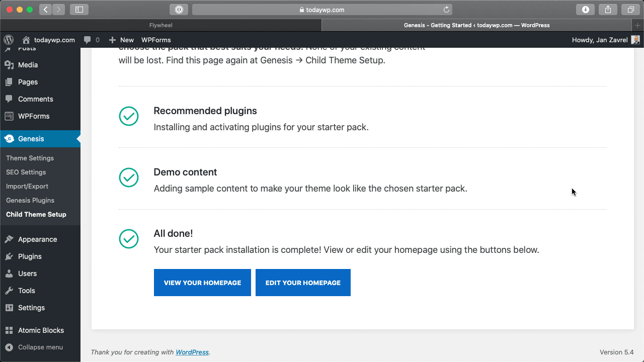Viewport: 644px width, 362px height.
Task: Click Version 5.4 footer text
Action: 617,352
